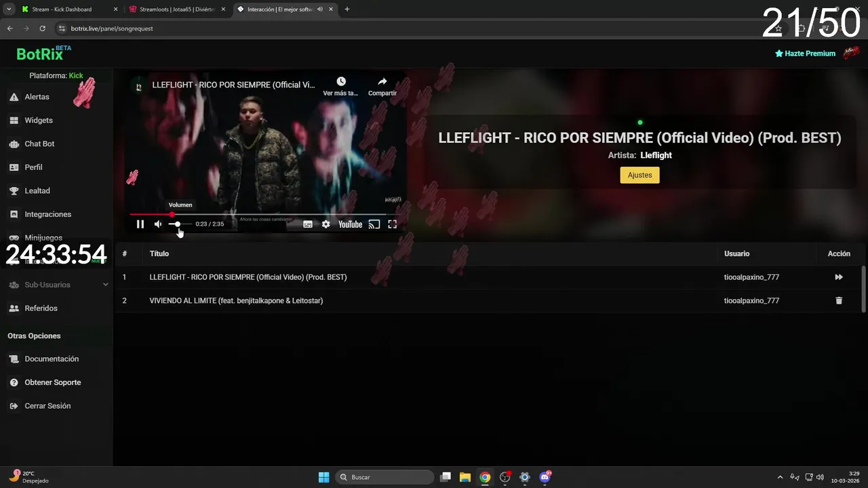
Task: Open YouTube player settings gear
Action: click(326, 224)
